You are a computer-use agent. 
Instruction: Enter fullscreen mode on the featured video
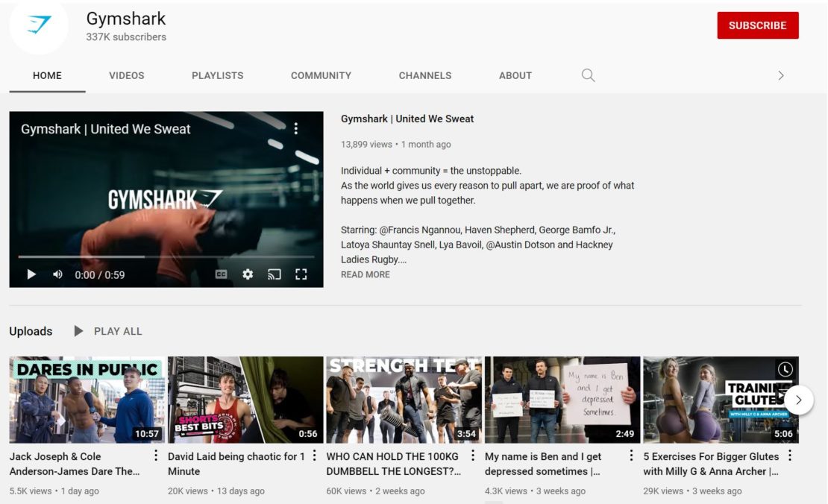(x=301, y=274)
